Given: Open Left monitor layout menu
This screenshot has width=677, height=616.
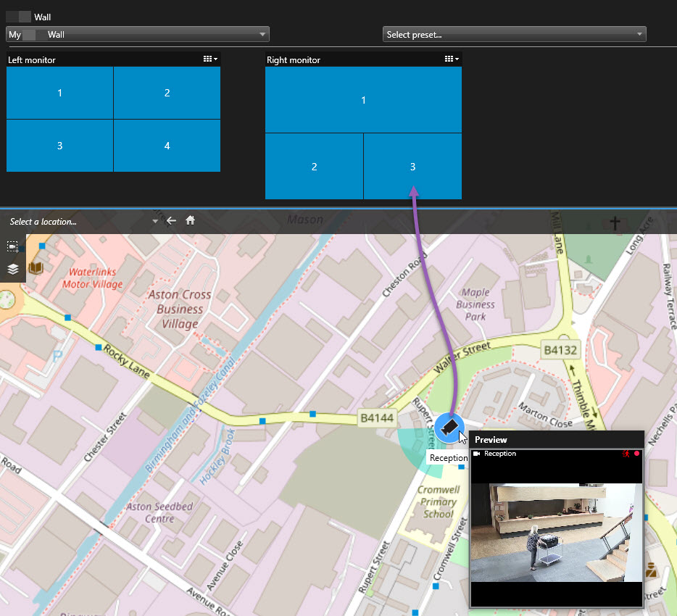Looking at the screenshot, I should 211,59.
